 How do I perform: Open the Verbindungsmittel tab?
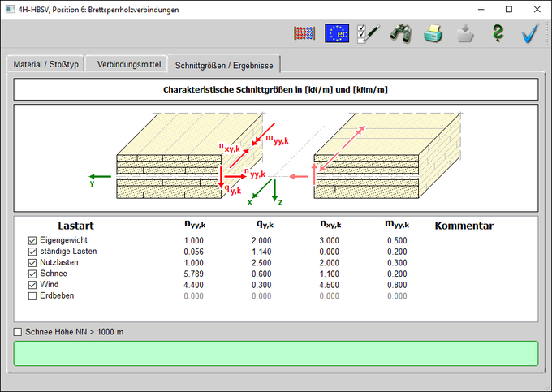[126, 64]
